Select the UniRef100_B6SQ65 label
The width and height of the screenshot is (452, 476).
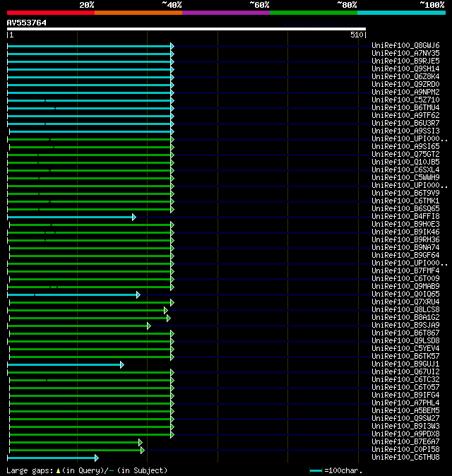pos(405,209)
